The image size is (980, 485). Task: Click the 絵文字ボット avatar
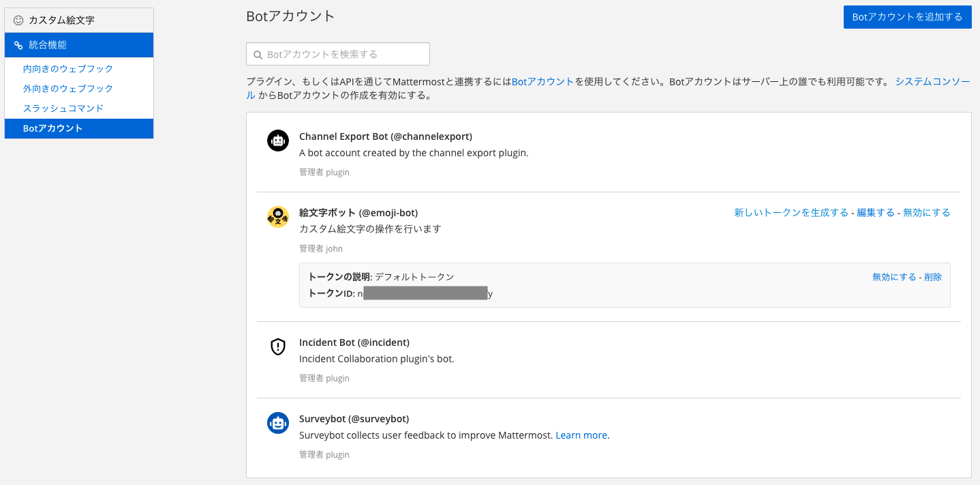point(278,217)
